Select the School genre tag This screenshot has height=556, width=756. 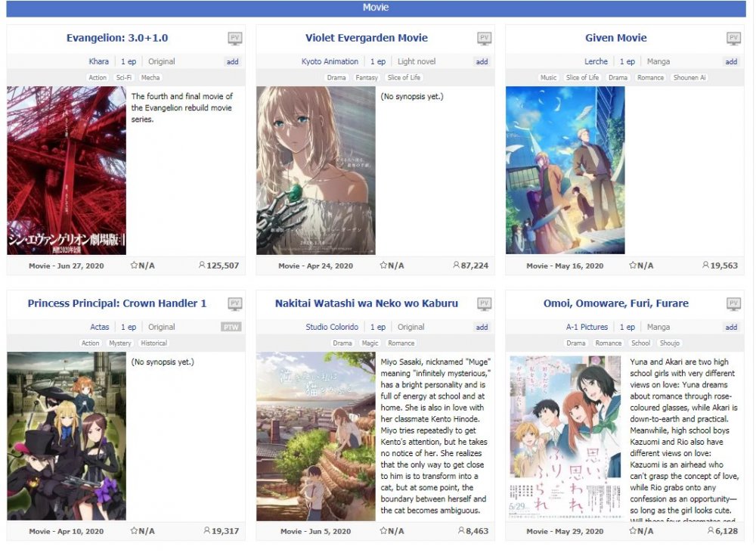pos(641,343)
